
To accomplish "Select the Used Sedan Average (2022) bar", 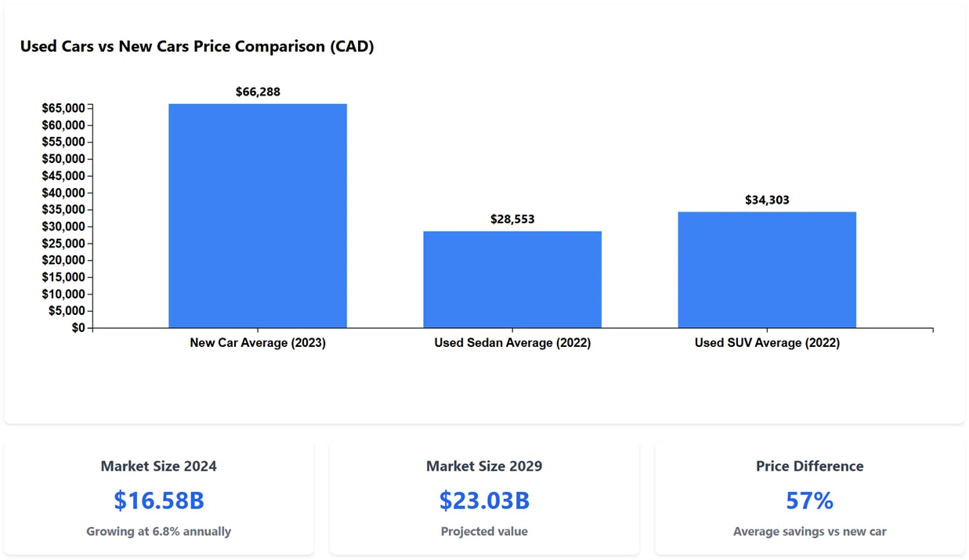I will point(512,280).
